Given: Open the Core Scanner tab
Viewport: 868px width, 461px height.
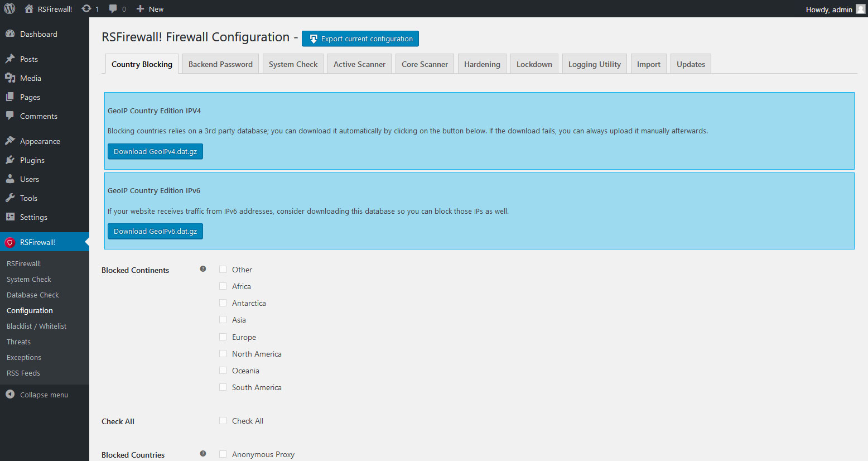Looking at the screenshot, I should 425,64.
